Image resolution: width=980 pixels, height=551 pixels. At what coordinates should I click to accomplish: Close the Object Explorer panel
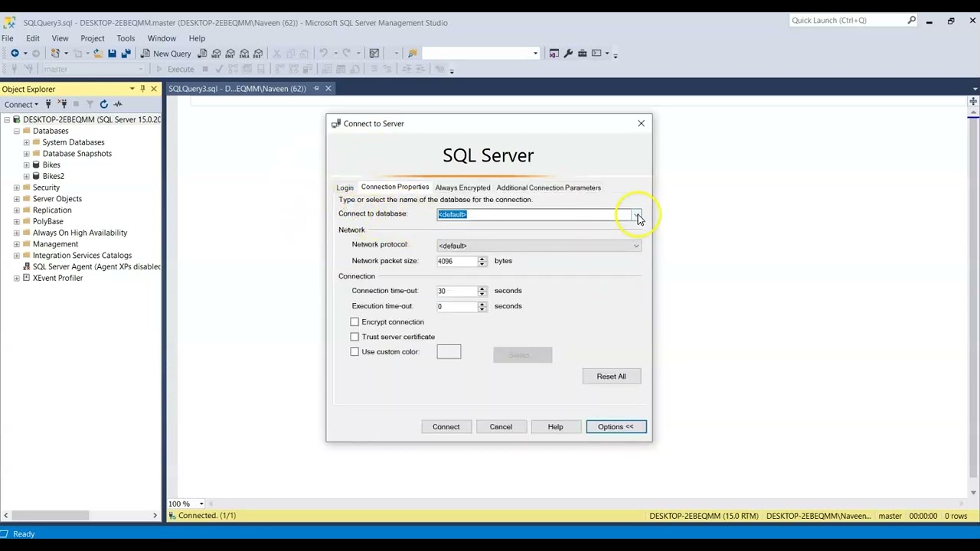[154, 89]
